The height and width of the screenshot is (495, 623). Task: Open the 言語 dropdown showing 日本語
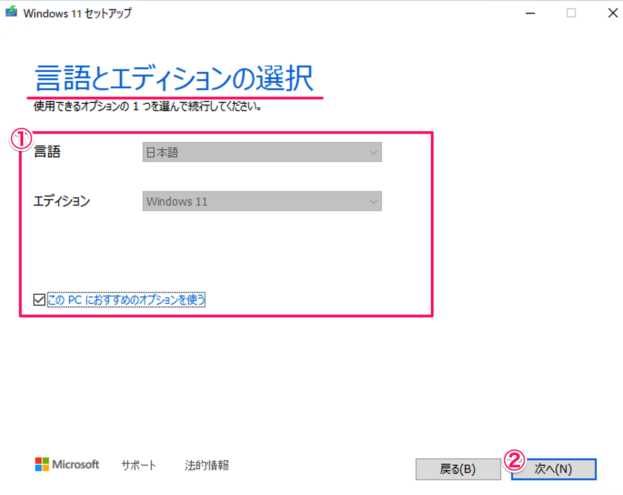262,152
